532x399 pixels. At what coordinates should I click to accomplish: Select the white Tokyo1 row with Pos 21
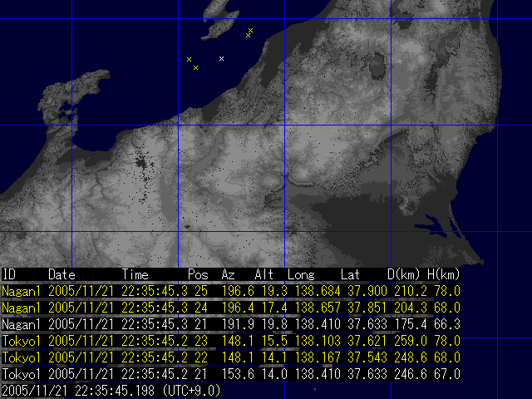coord(231,373)
